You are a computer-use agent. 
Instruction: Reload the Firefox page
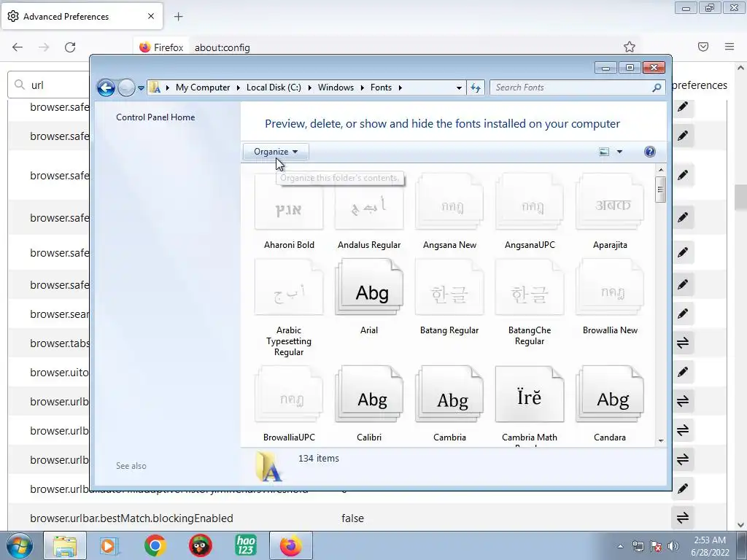point(70,47)
